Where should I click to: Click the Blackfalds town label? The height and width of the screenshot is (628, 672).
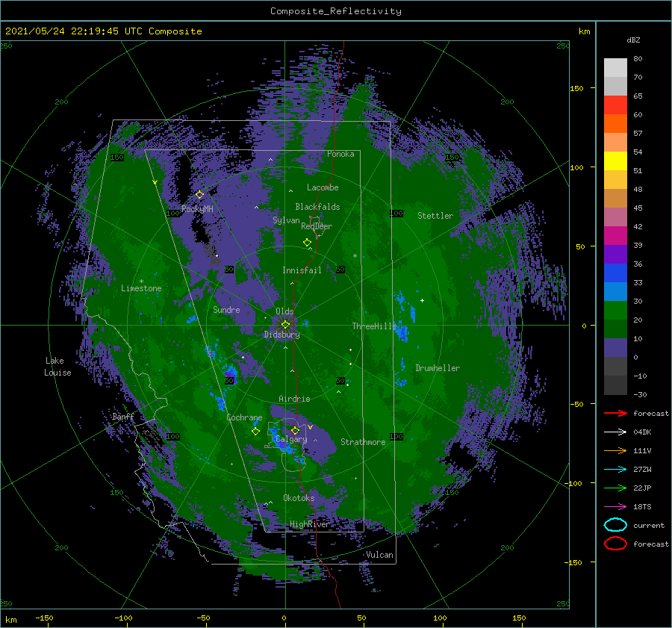(317, 207)
